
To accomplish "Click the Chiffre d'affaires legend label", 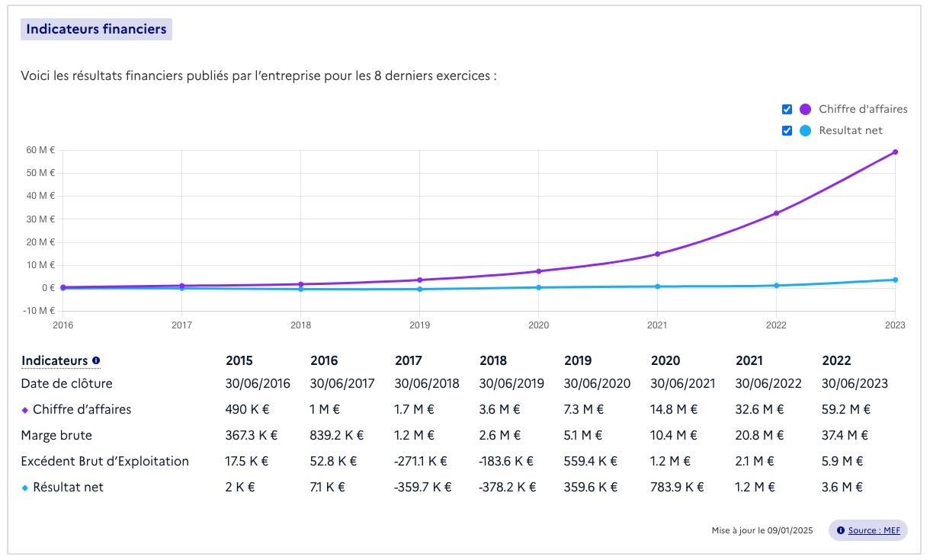I will pos(863,109).
